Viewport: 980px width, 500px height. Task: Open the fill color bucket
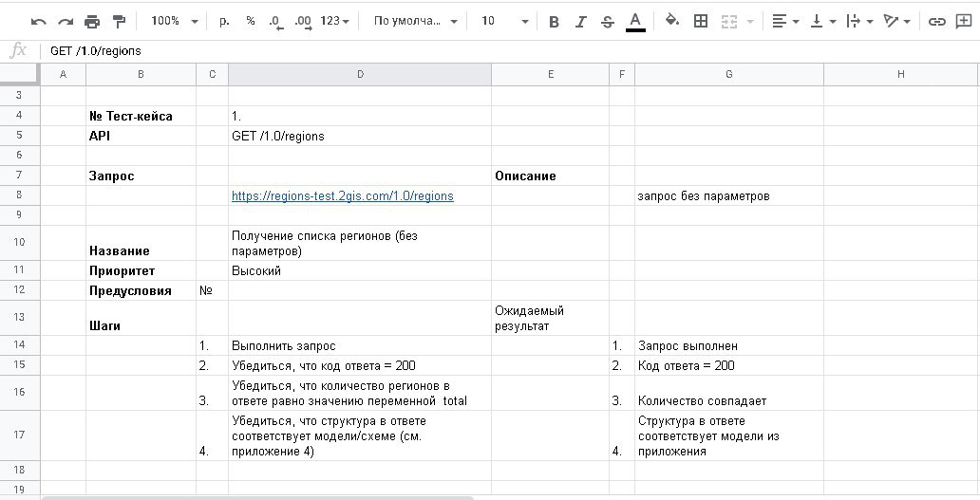point(672,21)
